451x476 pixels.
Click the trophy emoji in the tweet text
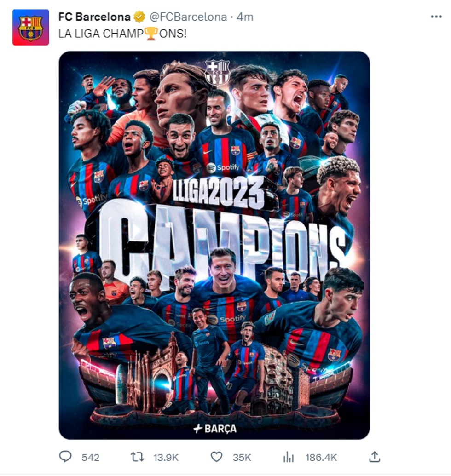[x=151, y=34]
